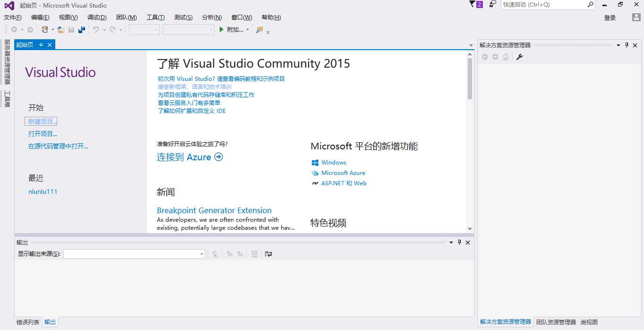Click Clear All icon in Output panel
This screenshot has height=330, width=644.
coord(255,254)
